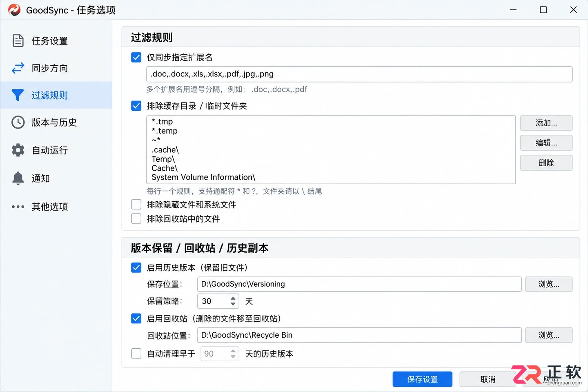Browse for the 回收站位置 folder
The image size is (588, 392).
pyautogui.click(x=549, y=335)
